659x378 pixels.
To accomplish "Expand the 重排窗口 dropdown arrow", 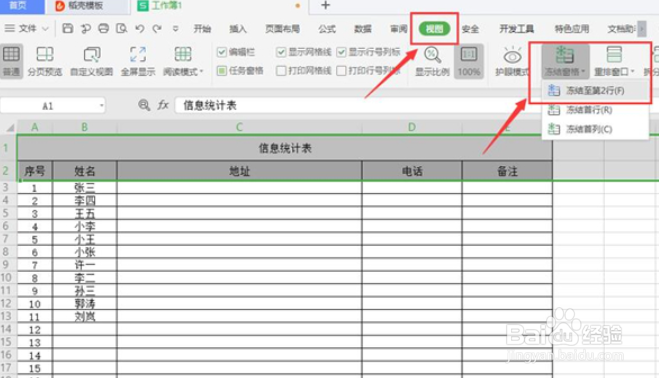I will [633, 72].
